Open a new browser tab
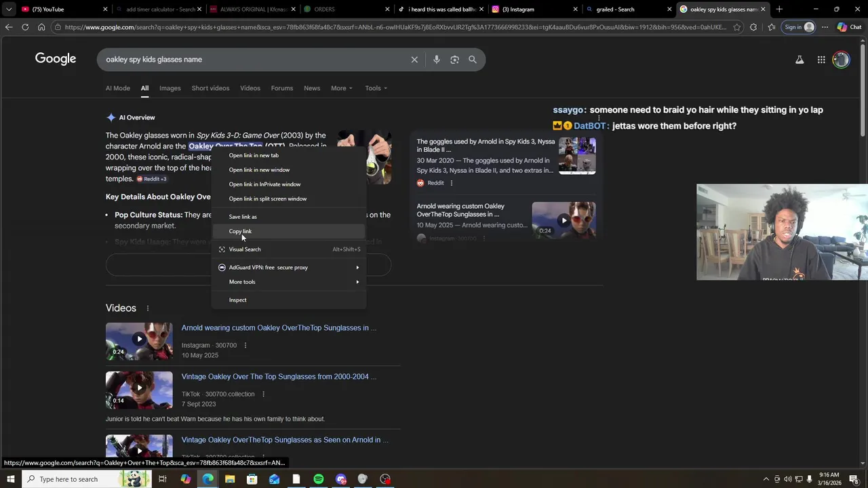868x488 pixels. click(x=779, y=9)
